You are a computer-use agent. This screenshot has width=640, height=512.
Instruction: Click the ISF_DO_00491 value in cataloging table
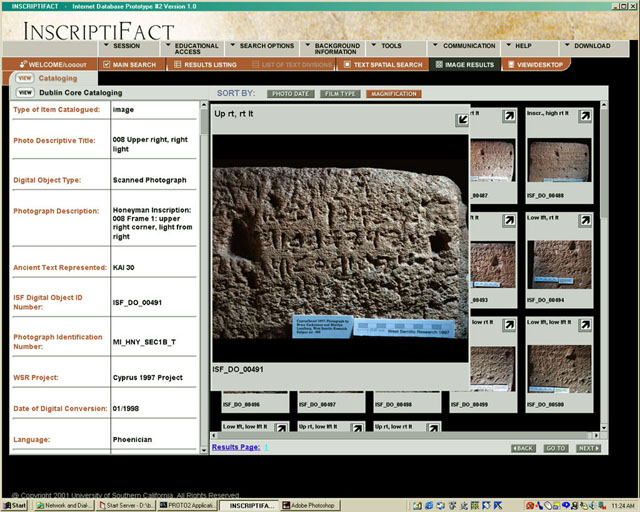[x=137, y=303]
